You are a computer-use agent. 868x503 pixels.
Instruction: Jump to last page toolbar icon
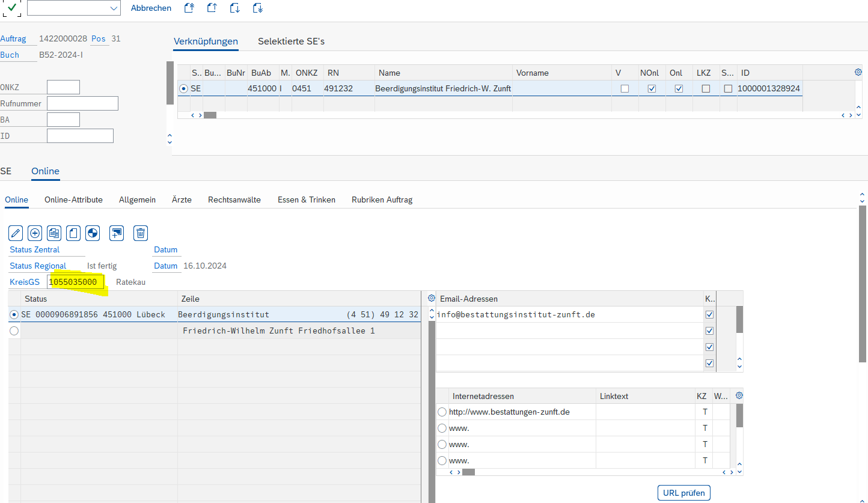257,8
